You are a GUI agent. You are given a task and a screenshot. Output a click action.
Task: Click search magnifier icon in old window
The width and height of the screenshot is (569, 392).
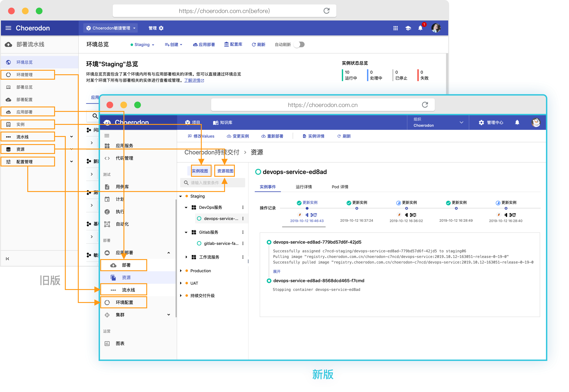[95, 116]
